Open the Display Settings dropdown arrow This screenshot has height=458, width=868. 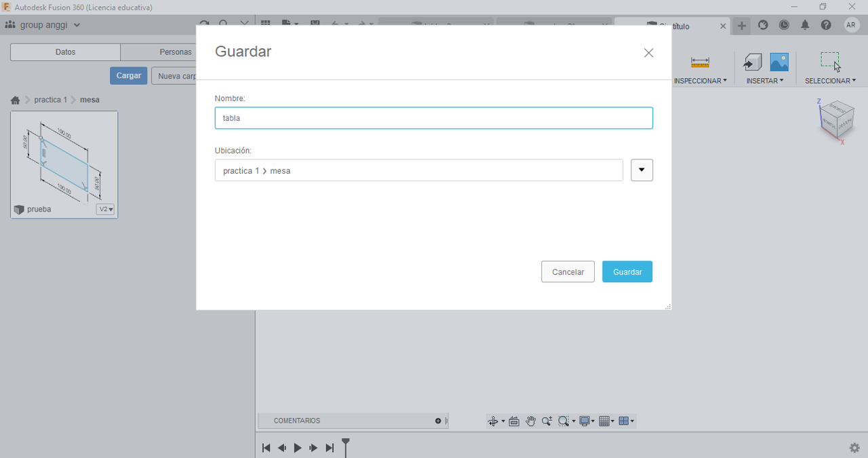pos(593,421)
